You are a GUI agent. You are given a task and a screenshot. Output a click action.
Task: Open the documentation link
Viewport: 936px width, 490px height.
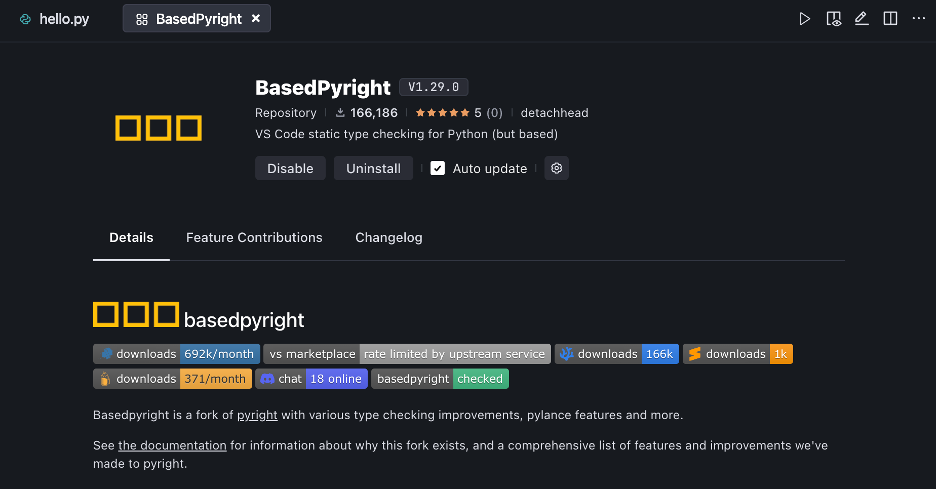[x=172, y=445]
